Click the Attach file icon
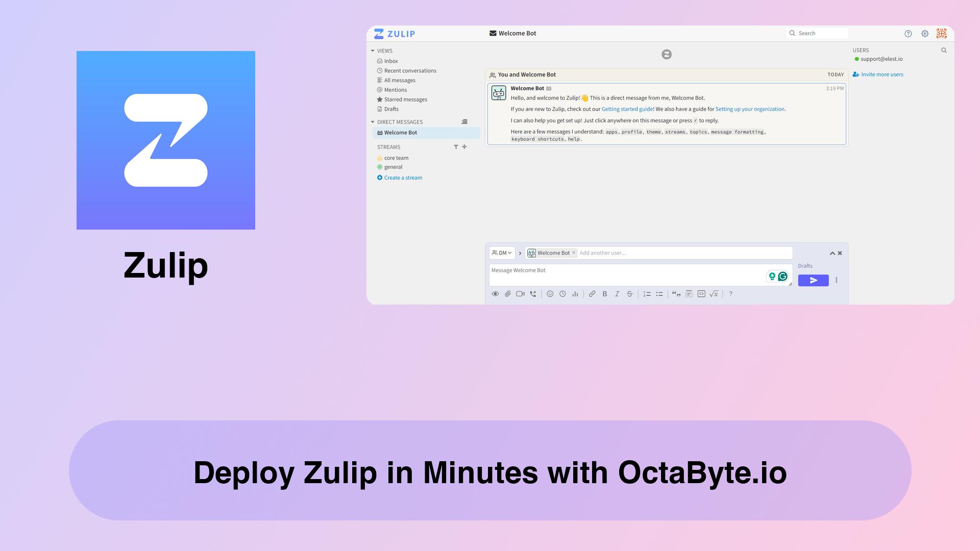This screenshot has height=551, width=980. (507, 294)
